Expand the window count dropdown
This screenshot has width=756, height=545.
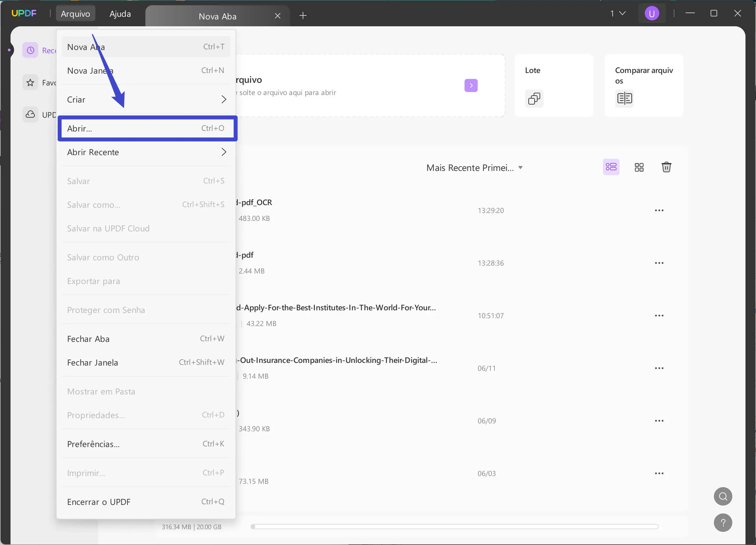tap(618, 13)
